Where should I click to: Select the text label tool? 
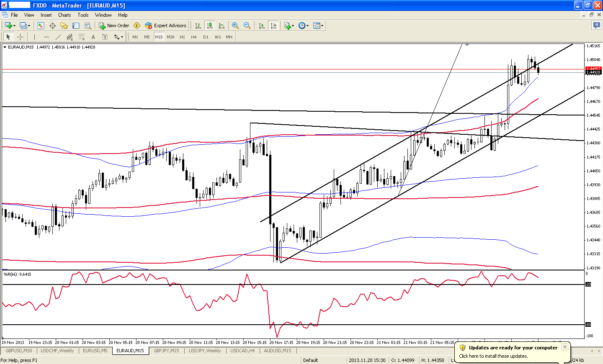[x=93, y=37]
